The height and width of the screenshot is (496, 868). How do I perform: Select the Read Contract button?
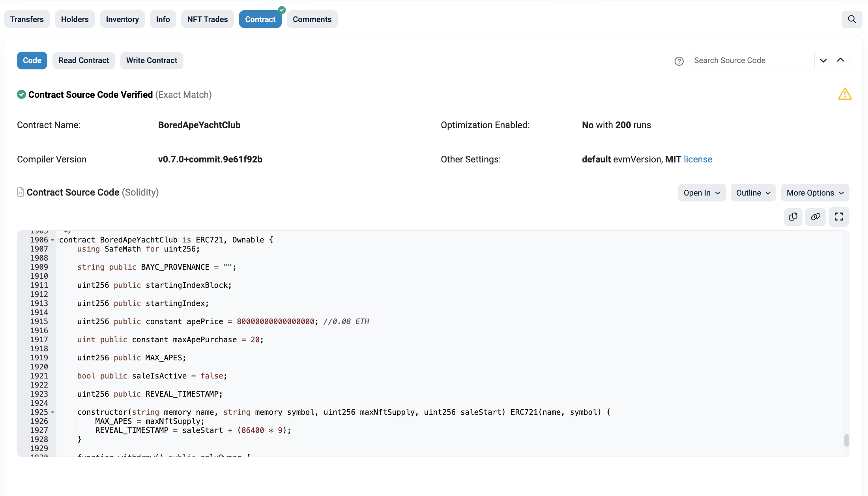tap(84, 60)
